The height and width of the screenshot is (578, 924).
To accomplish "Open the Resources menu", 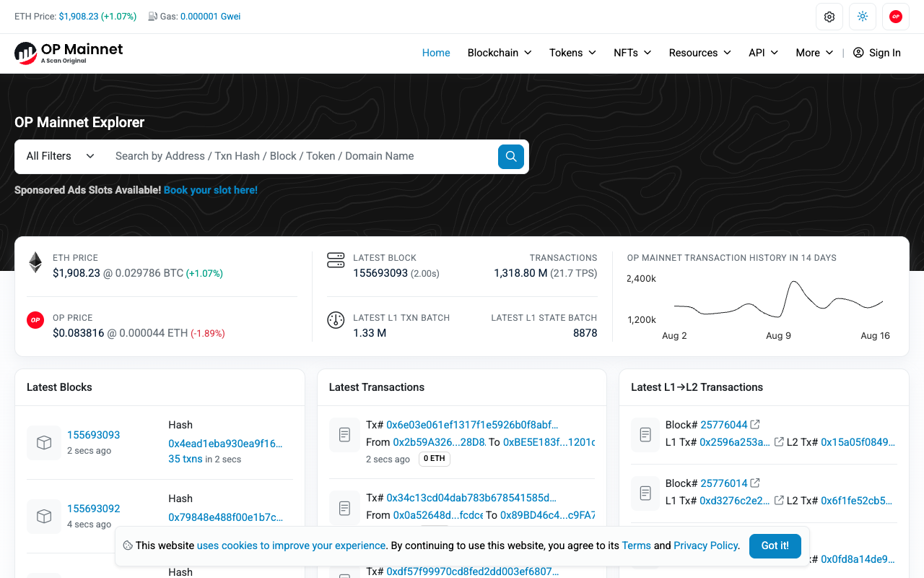I will coord(700,53).
